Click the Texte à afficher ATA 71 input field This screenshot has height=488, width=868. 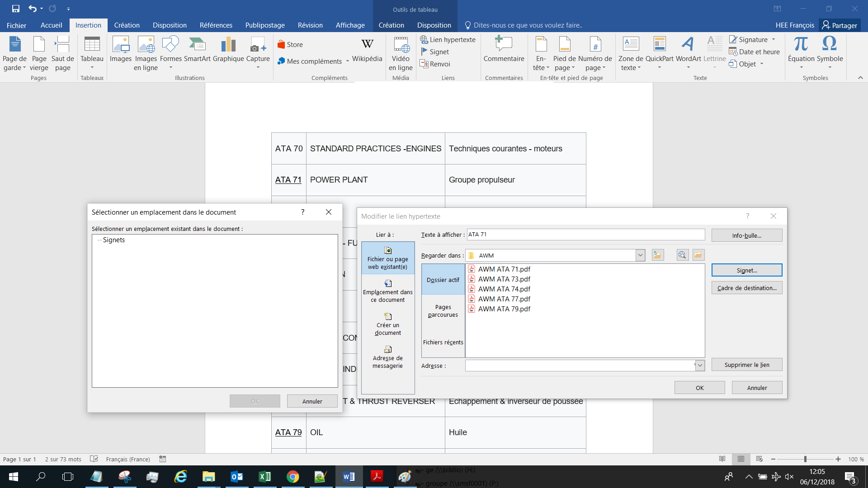[x=586, y=234]
